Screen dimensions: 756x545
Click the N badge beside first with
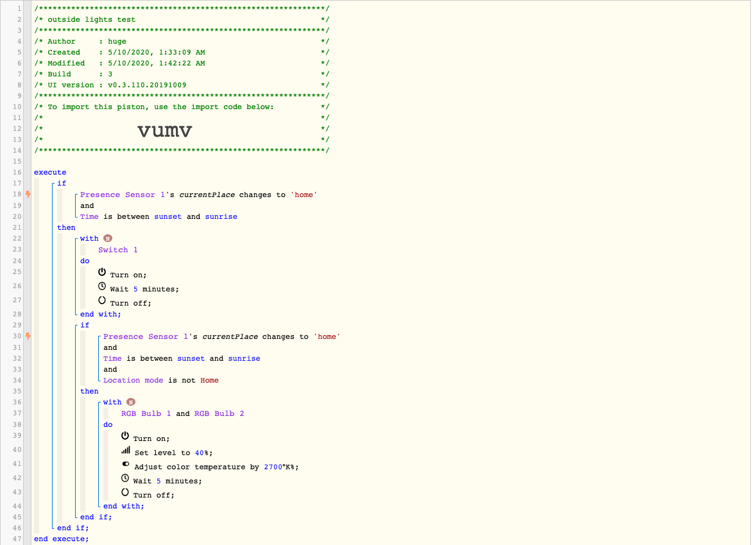pos(108,238)
